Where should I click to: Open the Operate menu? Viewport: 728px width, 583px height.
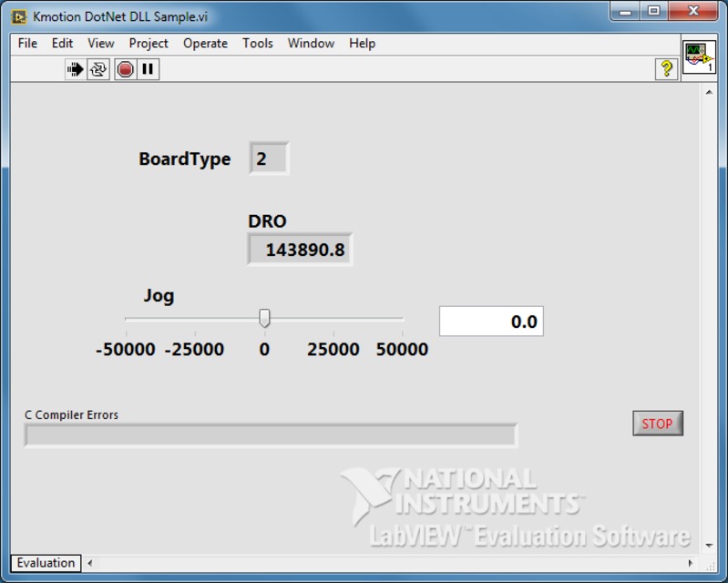coord(205,43)
